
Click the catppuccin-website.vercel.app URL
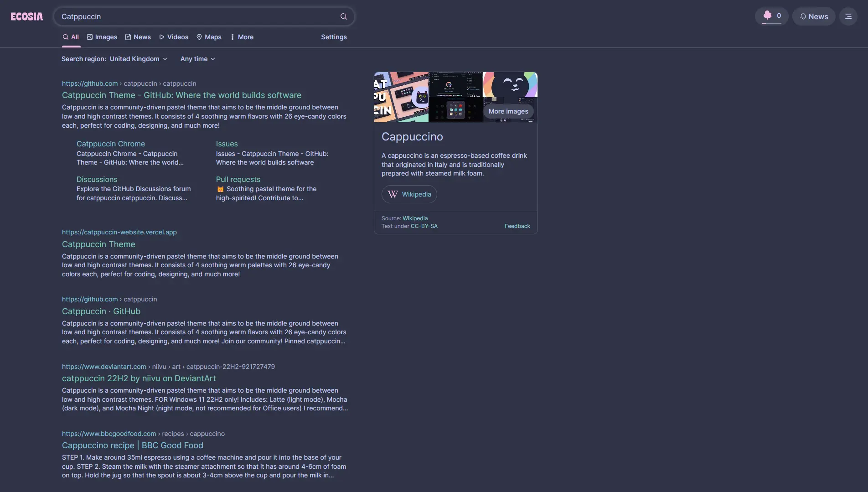[x=119, y=232]
